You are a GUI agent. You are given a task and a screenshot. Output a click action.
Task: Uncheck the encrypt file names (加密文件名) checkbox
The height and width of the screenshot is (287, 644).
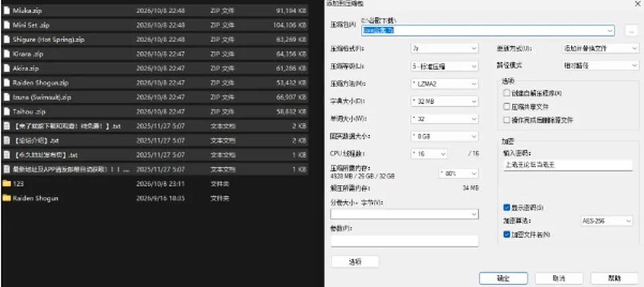pyautogui.click(x=506, y=235)
